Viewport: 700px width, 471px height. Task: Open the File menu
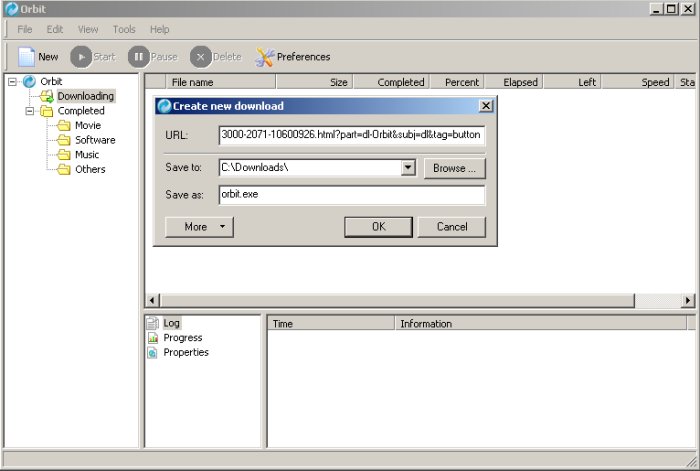25,29
